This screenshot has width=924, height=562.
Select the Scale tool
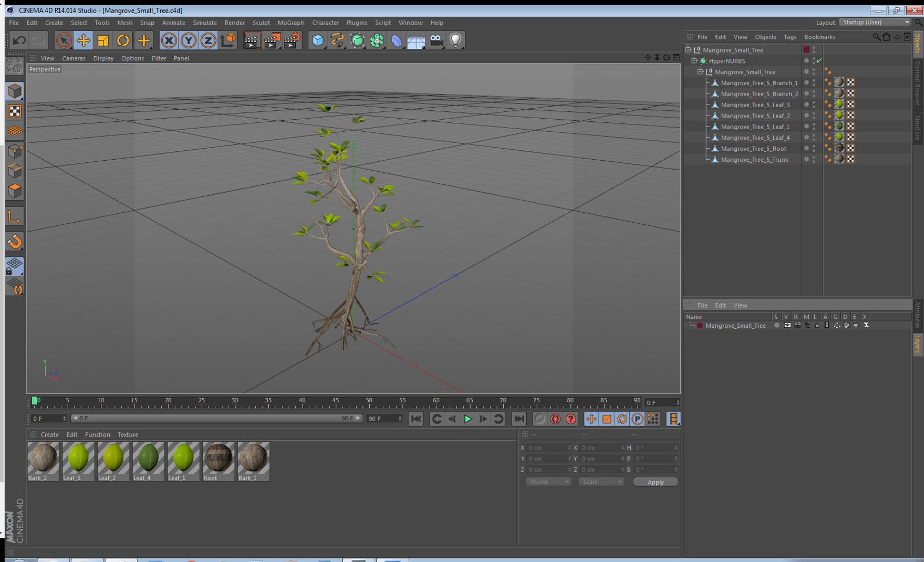click(x=103, y=41)
